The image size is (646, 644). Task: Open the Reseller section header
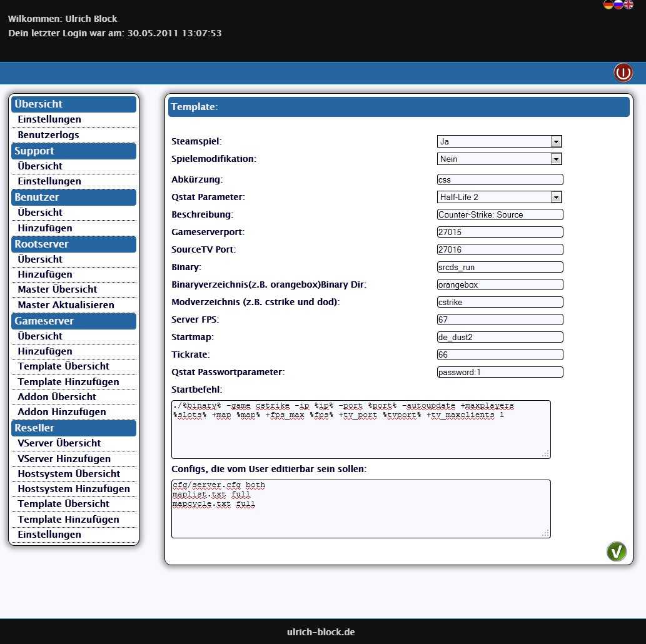74,428
